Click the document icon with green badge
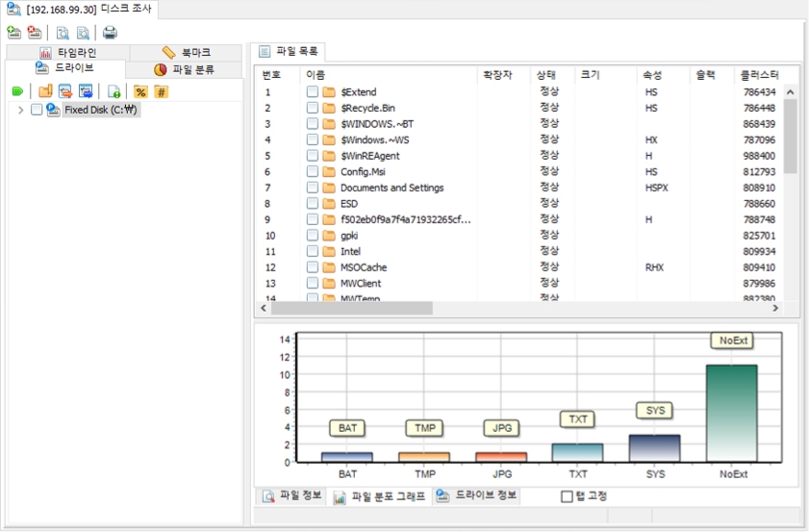 tap(114, 91)
